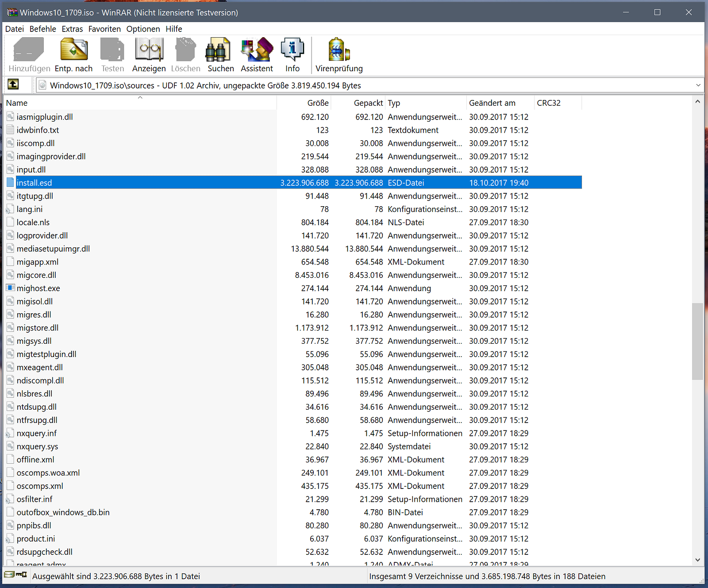Sort files by Geändert am column
This screenshot has width=708, height=588.
[500, 103]
